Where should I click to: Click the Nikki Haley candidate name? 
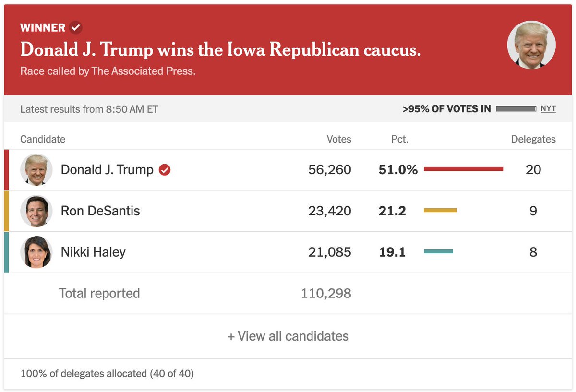coord(93,252)
